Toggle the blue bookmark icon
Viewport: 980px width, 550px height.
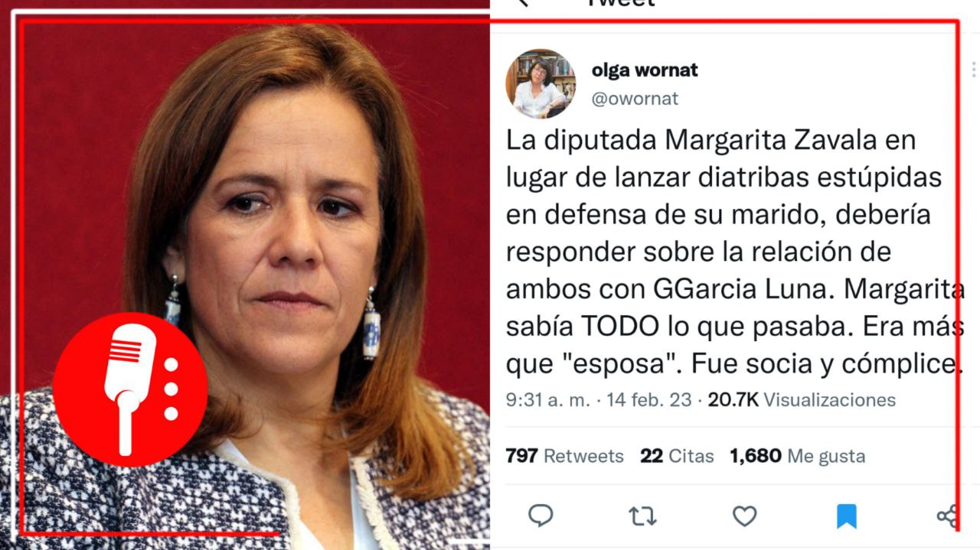point(846,517)
